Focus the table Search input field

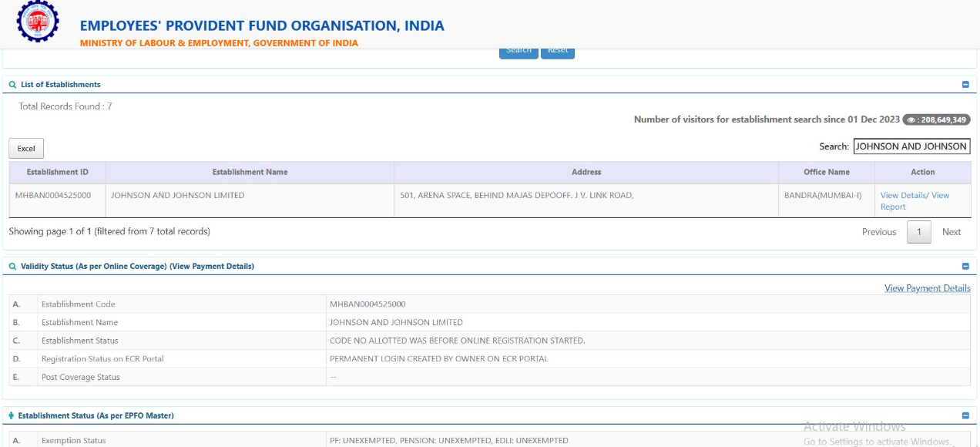pos(911,146)
